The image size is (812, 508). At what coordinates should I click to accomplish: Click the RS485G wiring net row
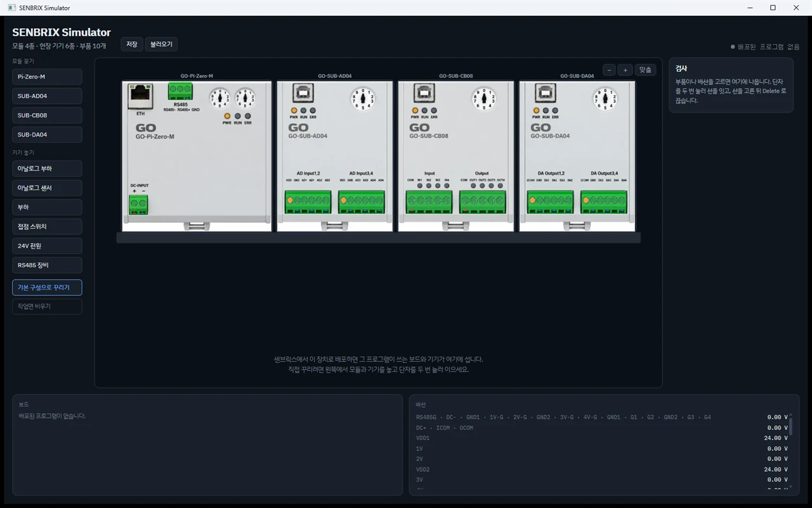(601, 417)
